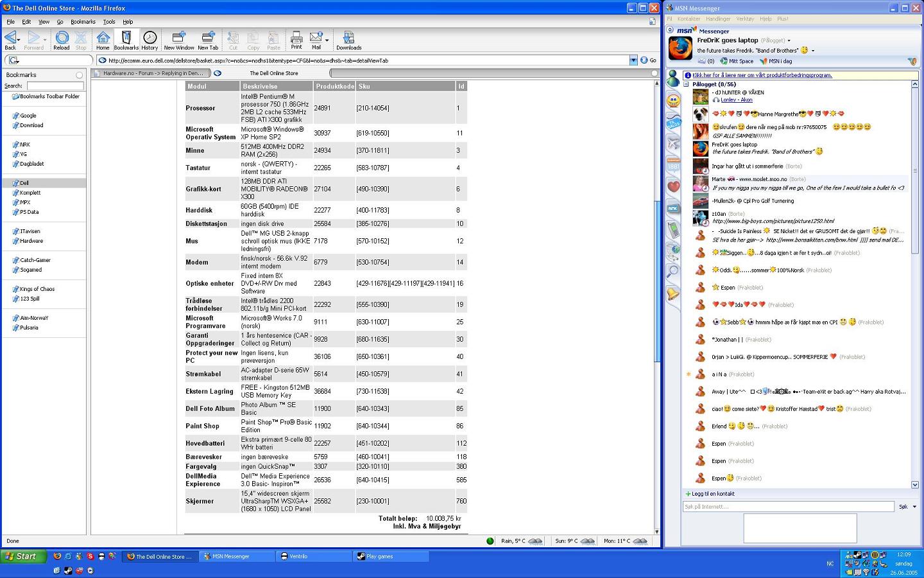Click MSN Messenger smiley tab icon
The image size is (924, 578).
[673, 100]
